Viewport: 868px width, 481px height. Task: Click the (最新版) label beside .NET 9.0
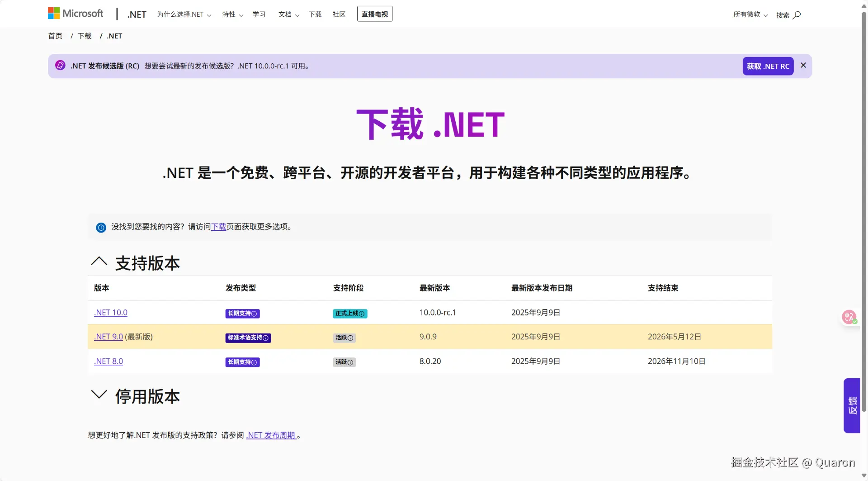139,337
